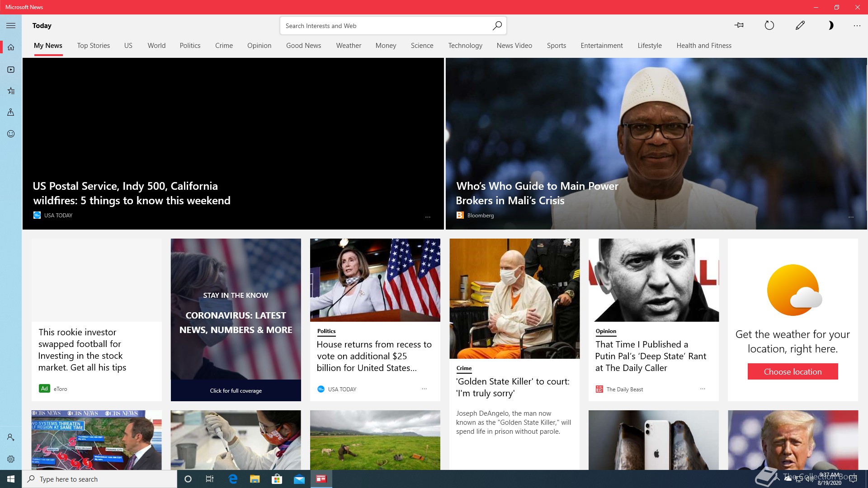The width and height of the screenshot is (868, 488).
Task: Click the pencil personalize icon
Action: click(x=800, y=25)
